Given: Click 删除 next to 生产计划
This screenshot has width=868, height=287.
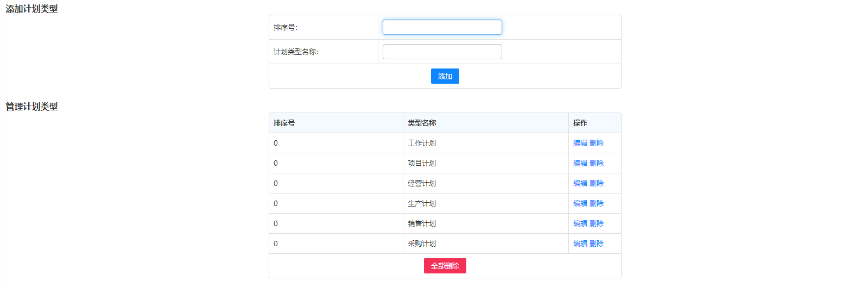Looking at the screenshot, I should point(596,203).
